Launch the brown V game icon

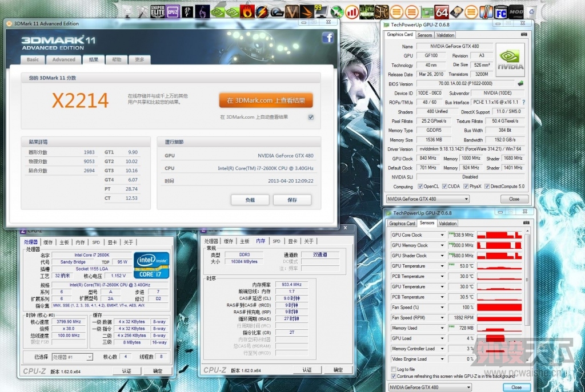click(x=292, y=12)
